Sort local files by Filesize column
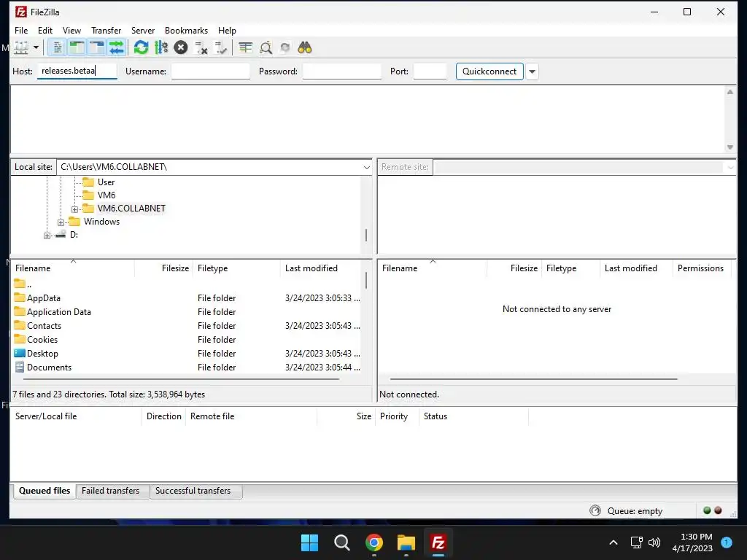This screenshot has height=560, width=747. click(x=164, y=268)
